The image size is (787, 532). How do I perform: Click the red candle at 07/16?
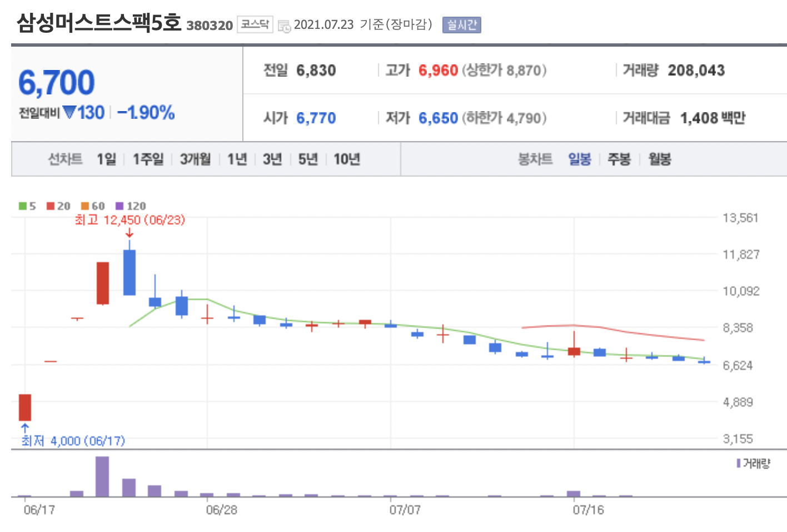574,351
